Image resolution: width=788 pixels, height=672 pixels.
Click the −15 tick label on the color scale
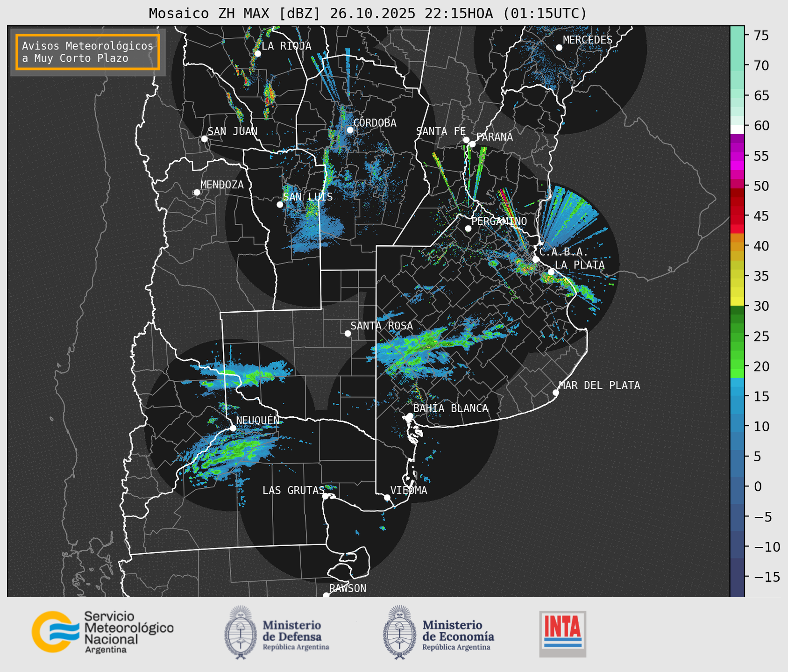pyautogui.click(x=767, y=577)
